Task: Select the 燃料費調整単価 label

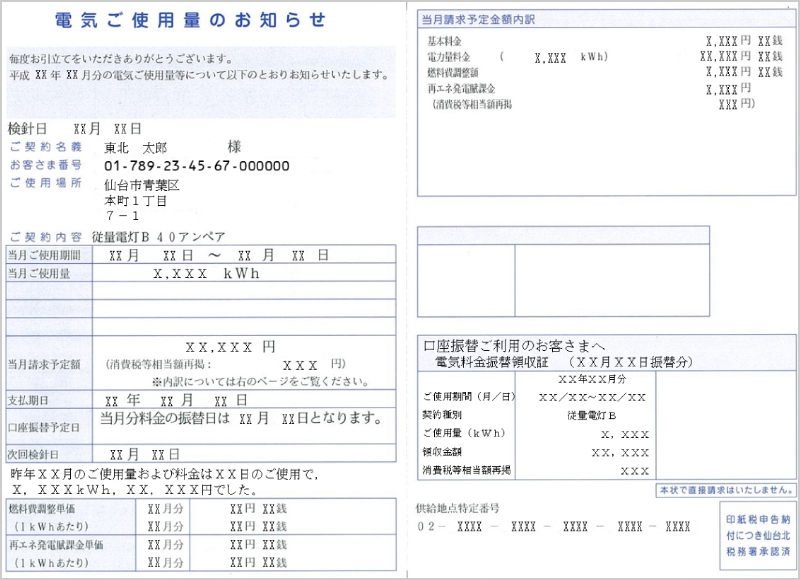Action: tap(42, 509)
